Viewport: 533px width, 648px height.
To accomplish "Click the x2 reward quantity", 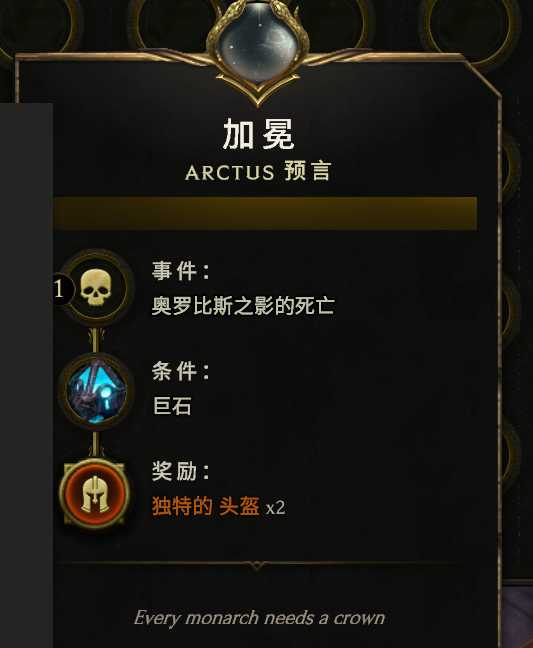I will pyautogui.click(x=275, y=507).
